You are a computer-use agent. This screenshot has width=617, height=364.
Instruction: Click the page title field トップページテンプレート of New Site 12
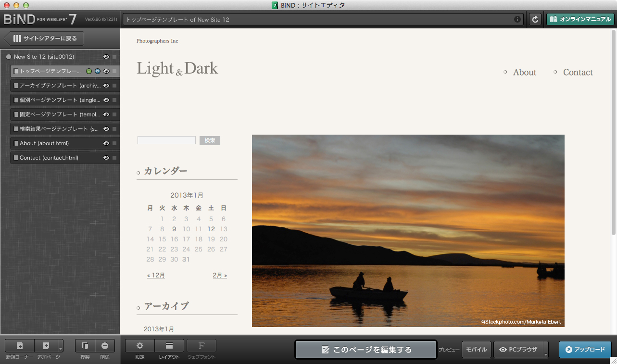tap(323, 20)
